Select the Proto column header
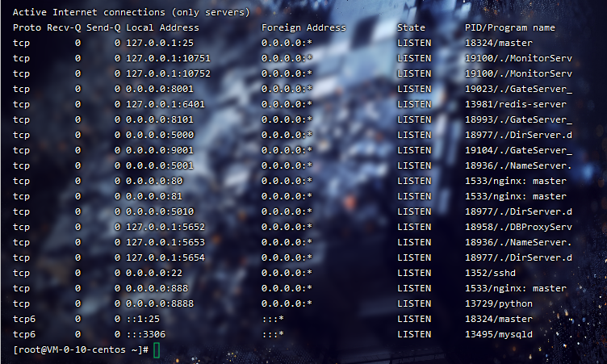Viewport: 607px width, 364px height. click(27, 27)
